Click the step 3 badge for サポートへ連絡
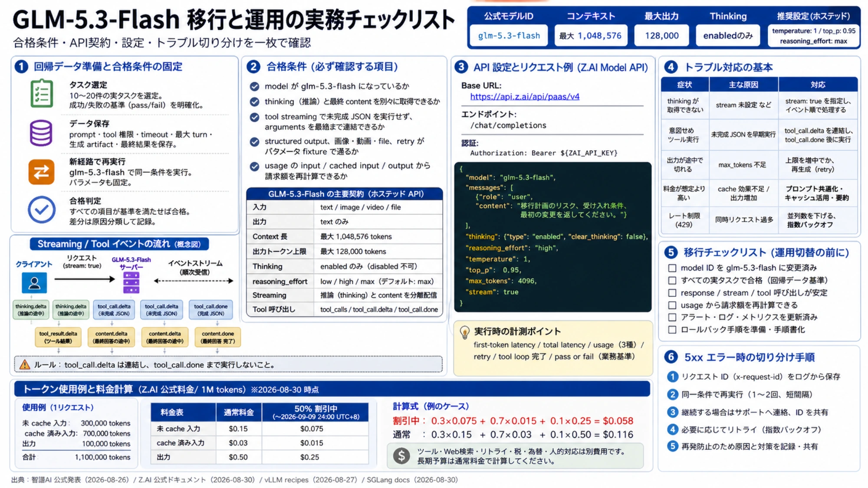 (x=672, y=412)
